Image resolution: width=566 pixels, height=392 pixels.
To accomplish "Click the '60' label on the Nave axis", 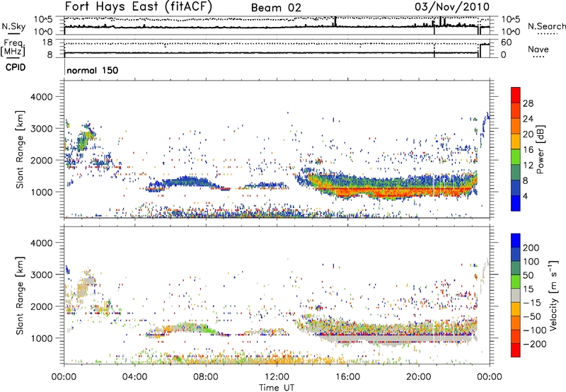I will [x=506, y=42].
